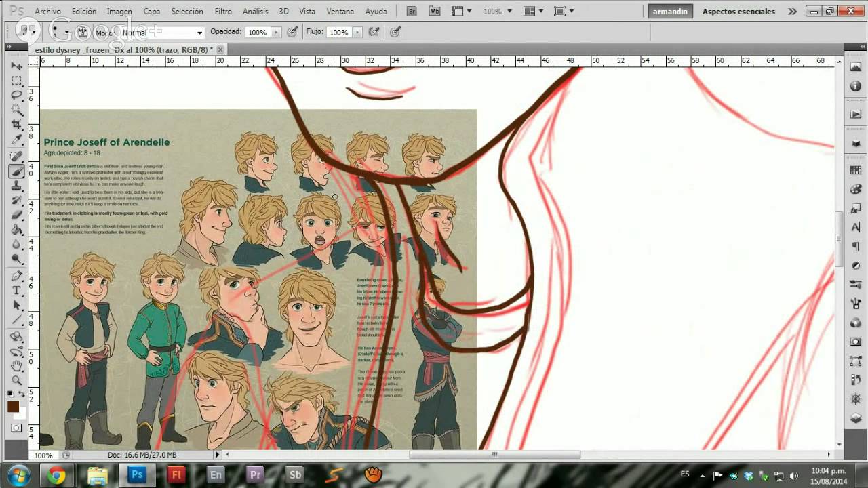
Task: Launch Adobe Bridge with Br button
Action: 412,12
